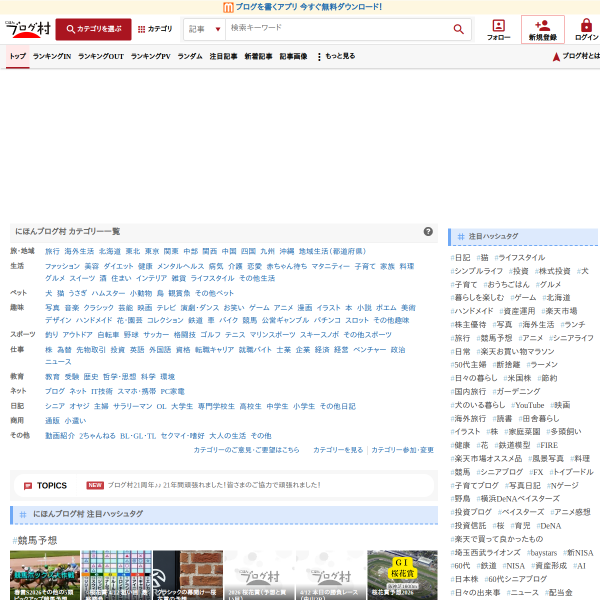Open the 哲学・思想 category link
This screenshot has width=600, height=600.
pyautogui.click(x=119, y=377)
